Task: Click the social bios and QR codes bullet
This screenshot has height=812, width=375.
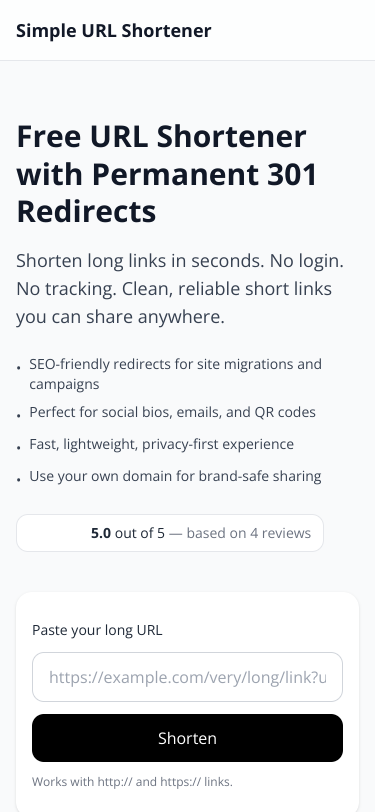Action: click(x=172, y=412)
